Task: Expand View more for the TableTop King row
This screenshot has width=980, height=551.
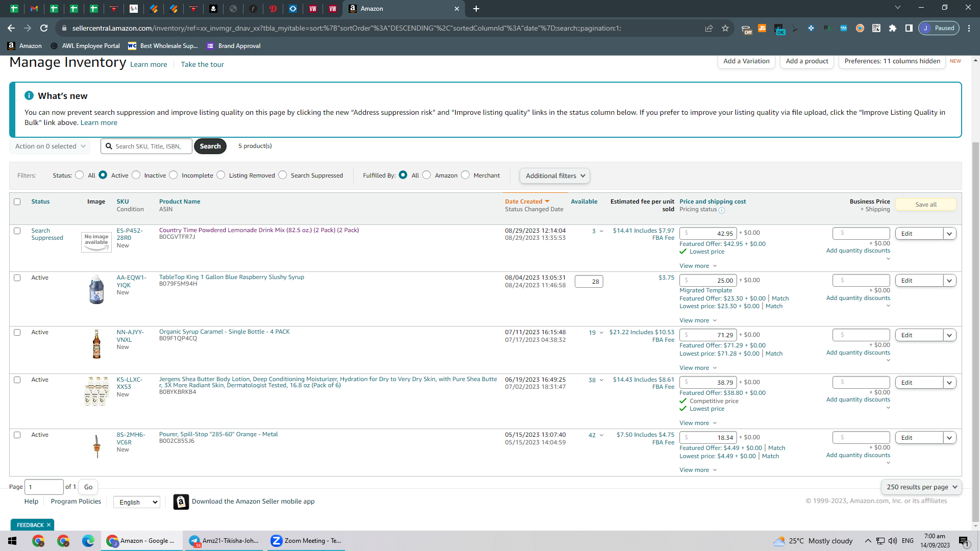Action: pyautogui.click(x=698, y=320)
